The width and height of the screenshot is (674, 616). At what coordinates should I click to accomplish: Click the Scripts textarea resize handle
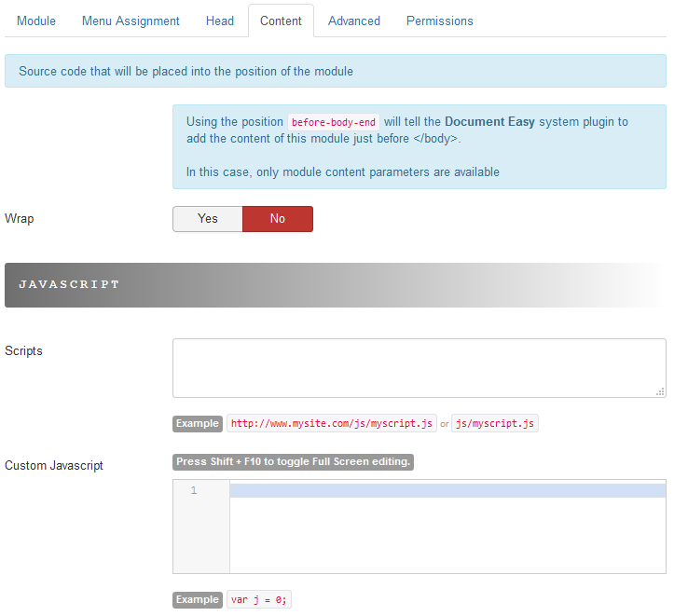pos(660,392)
